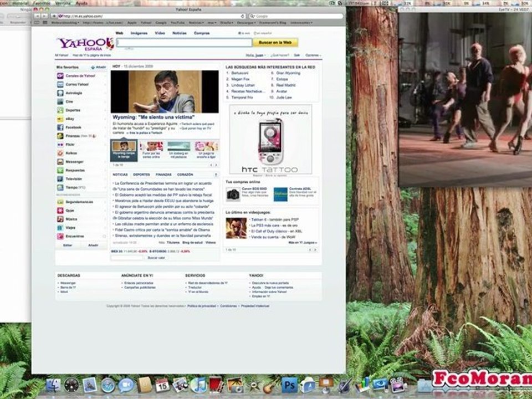Open Safari compass icon in Dock
Viewport: 532px width, 399px height.
tap(108, 386)
